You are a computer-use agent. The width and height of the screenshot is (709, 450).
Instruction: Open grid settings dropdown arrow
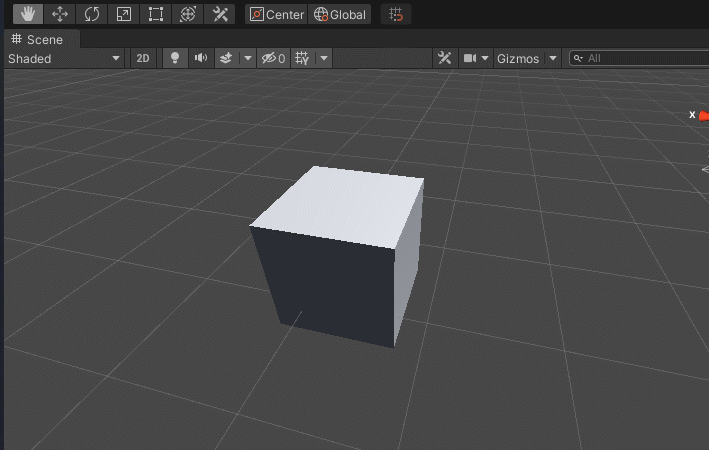coord(324,58)
